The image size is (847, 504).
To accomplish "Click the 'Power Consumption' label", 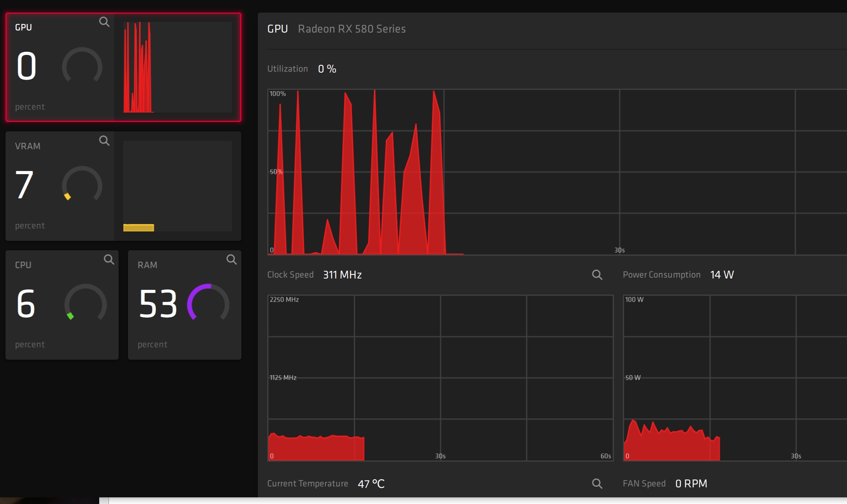I will (x=662, y=275).
